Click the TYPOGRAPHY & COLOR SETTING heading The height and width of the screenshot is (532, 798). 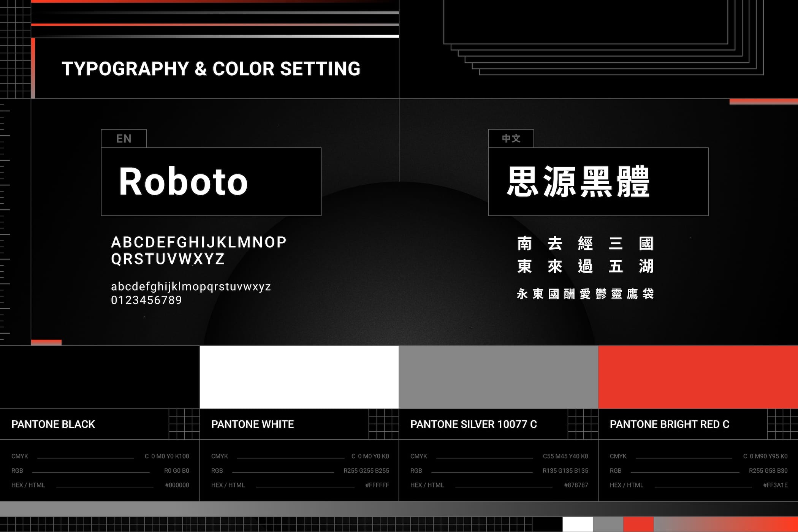point(211,69)
